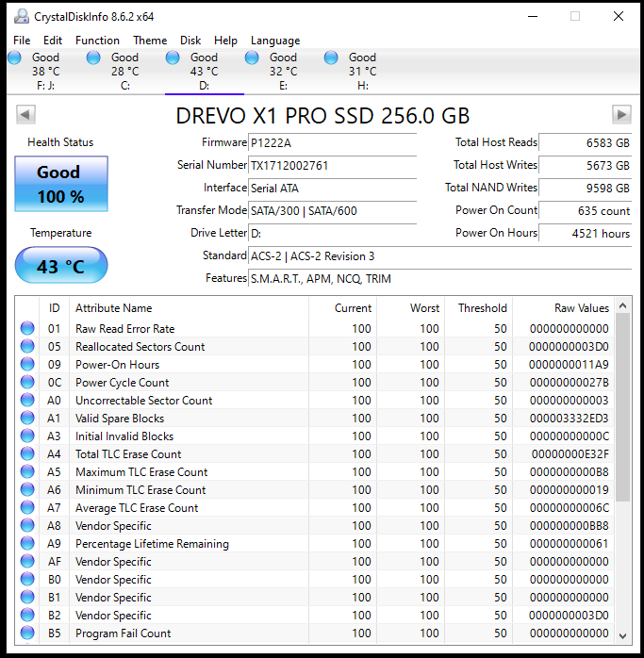Go to next disk with right arrow

coord(621,115)
